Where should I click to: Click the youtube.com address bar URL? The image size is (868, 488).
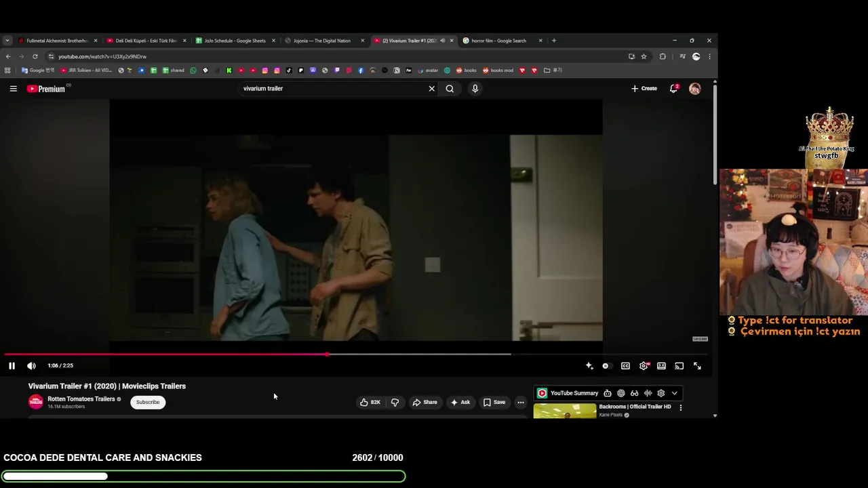click(x=102, y=56)
